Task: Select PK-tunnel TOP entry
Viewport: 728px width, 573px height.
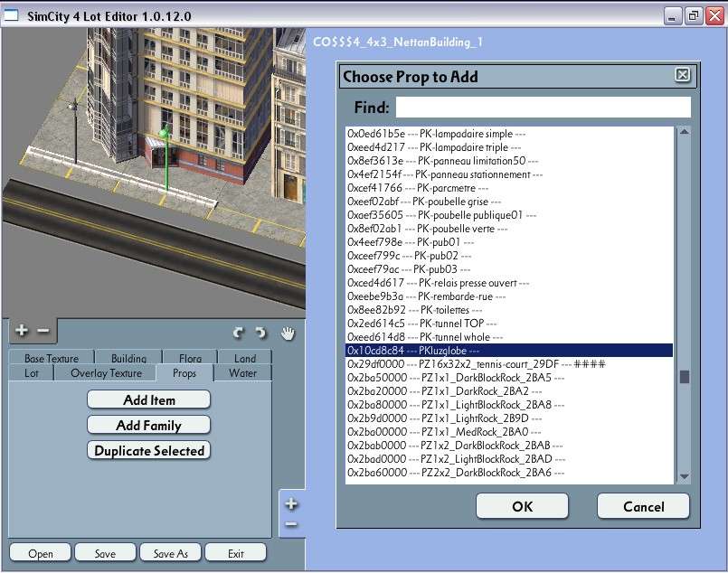Action: 509,324
